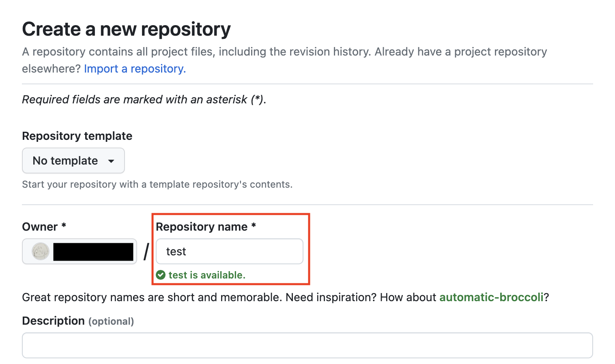Click the owner avatar icon
615x364 pixels.
tap(41, 251)
